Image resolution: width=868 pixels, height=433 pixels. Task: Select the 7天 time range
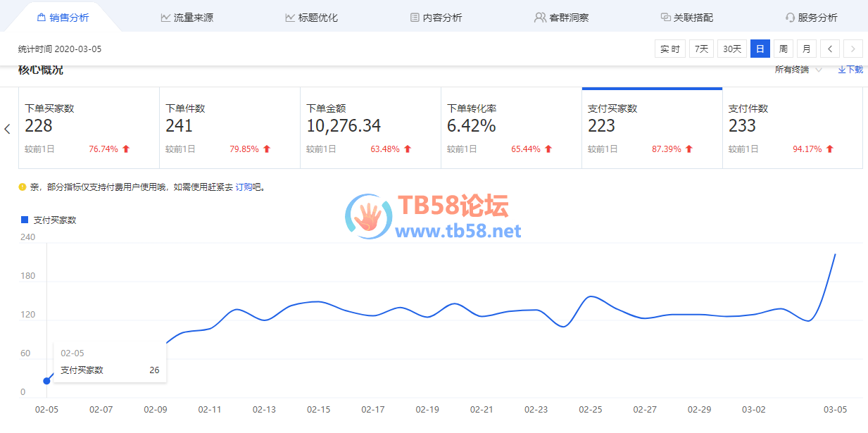click(701, 49)
